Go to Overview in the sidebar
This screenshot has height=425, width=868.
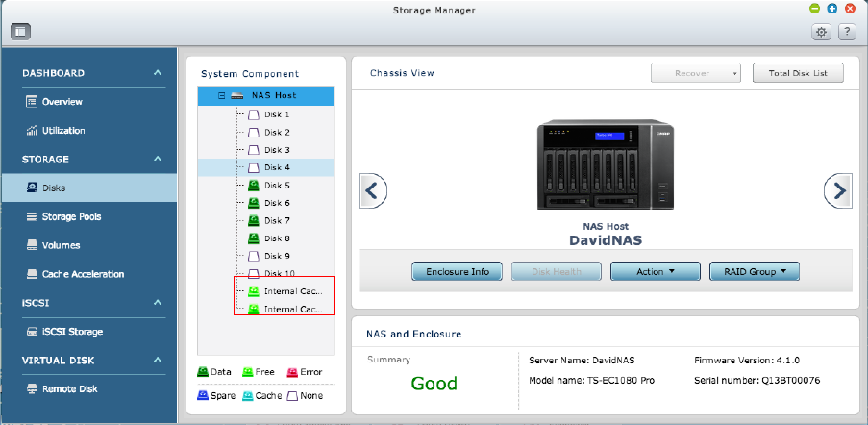[x=62, y=102]
